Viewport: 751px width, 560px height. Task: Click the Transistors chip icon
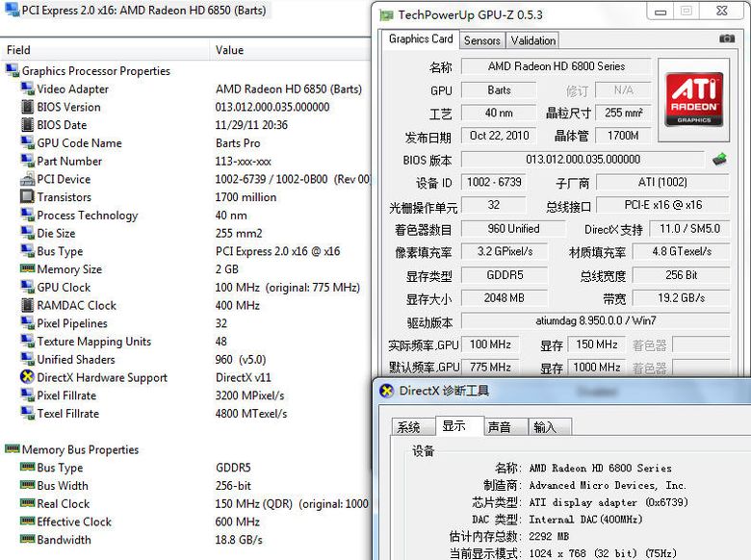point(27,196)
